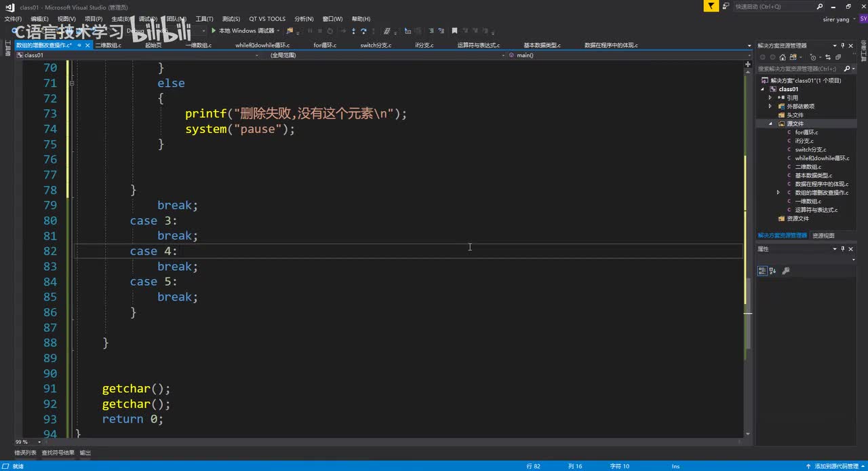Start the 本地 Windows 调试器 debugger

(x=242, y=31)
